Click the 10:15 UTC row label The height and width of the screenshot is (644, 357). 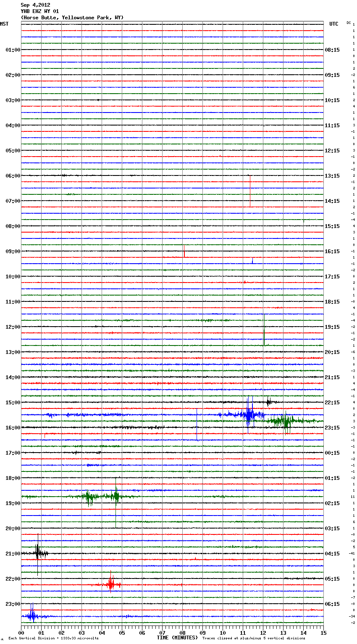332,100
